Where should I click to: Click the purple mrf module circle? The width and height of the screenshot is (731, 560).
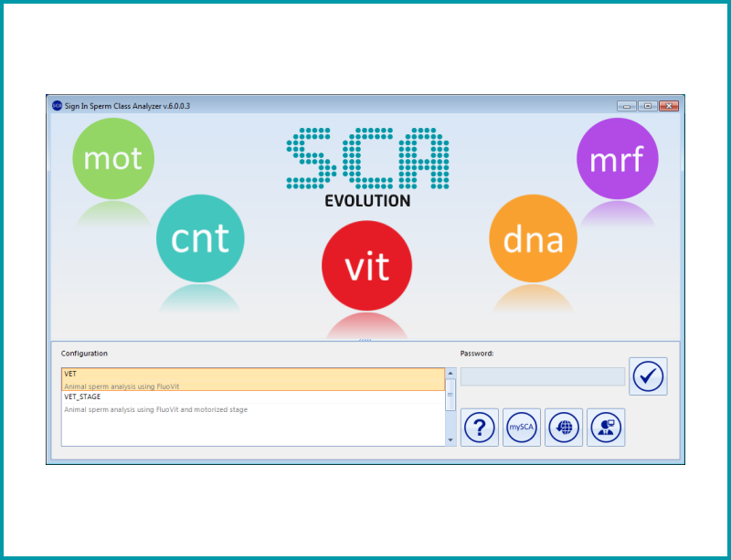(x=618, y=159)
